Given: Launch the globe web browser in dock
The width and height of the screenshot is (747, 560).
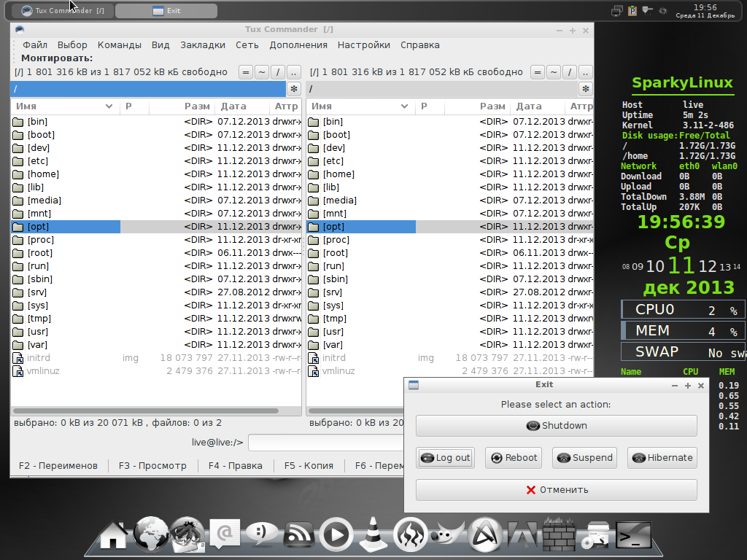Looking at the screenshot, I should (150, 533).
